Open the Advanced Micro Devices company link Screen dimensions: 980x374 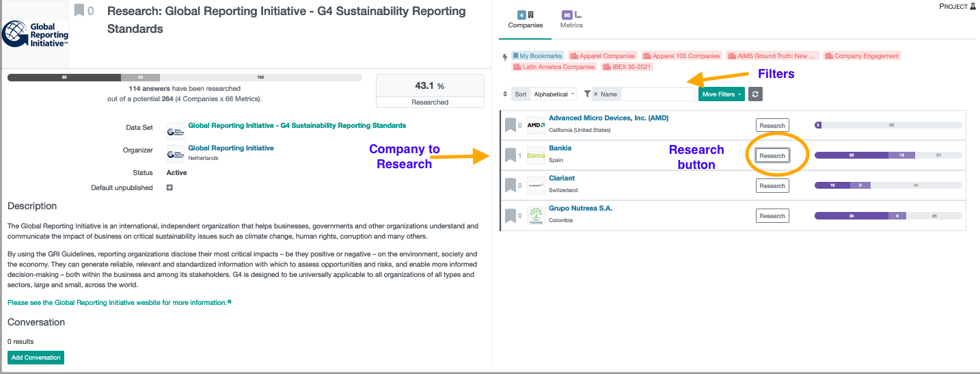(x=609, y=118)
